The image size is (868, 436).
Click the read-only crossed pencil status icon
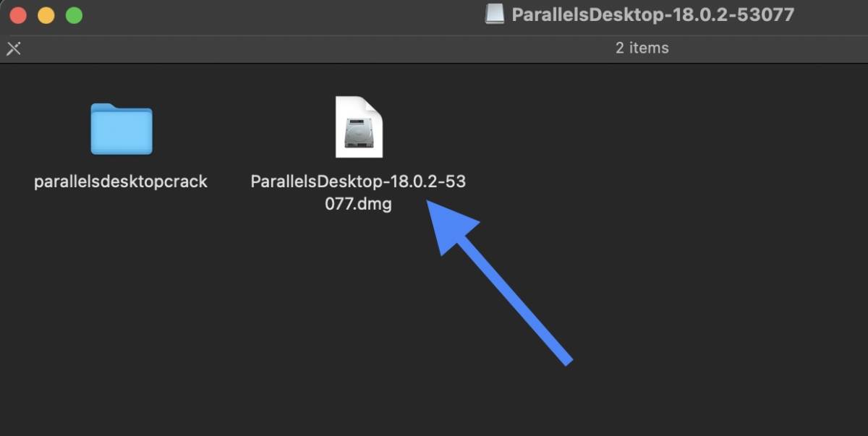tap(14, 48)
